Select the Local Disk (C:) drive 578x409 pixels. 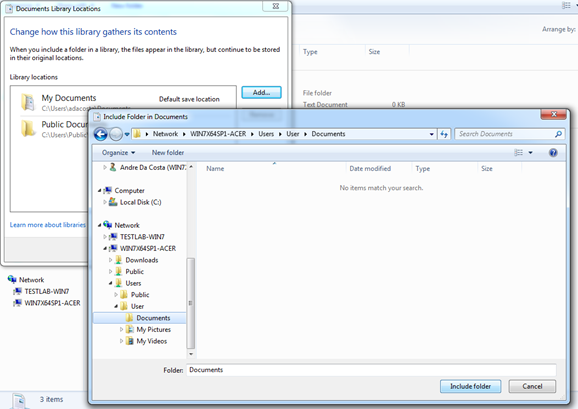point(140,202)
